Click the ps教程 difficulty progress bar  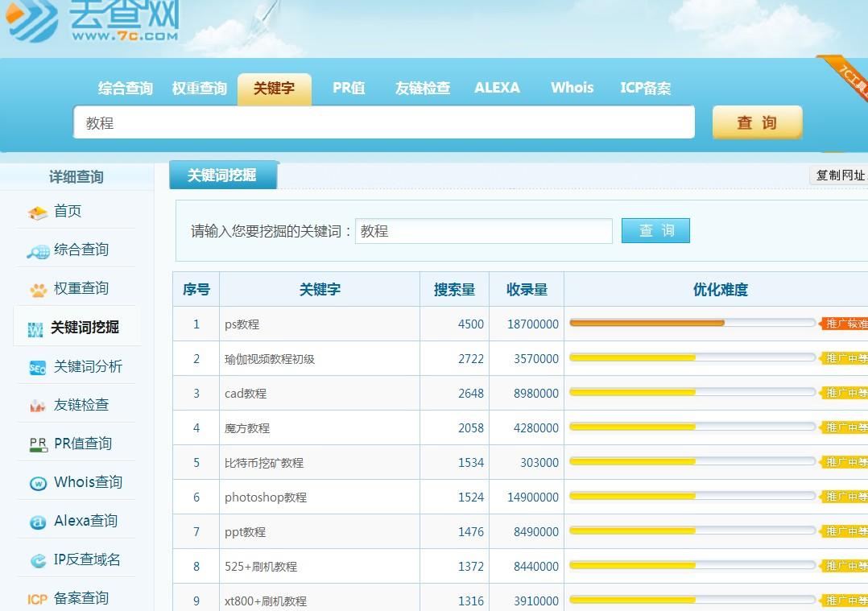[692, 324]
